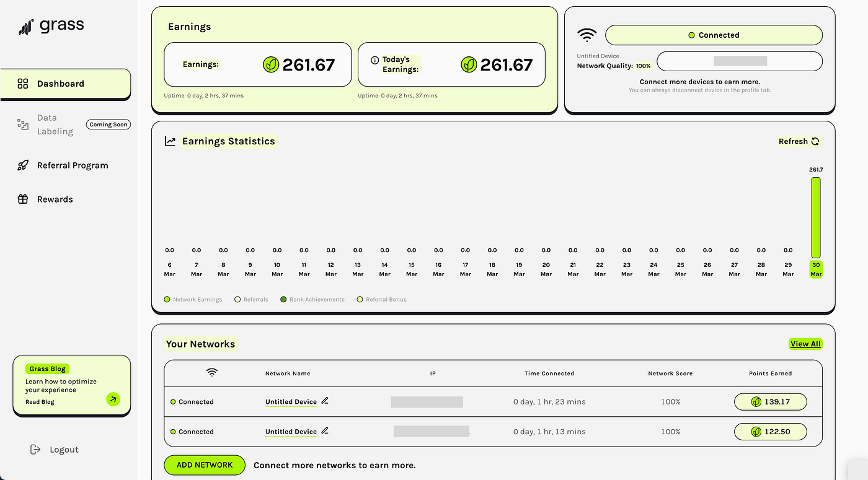
Task: Click the green status dot in the 1 hr 23 mins row
Action: [x=173, y=402]
